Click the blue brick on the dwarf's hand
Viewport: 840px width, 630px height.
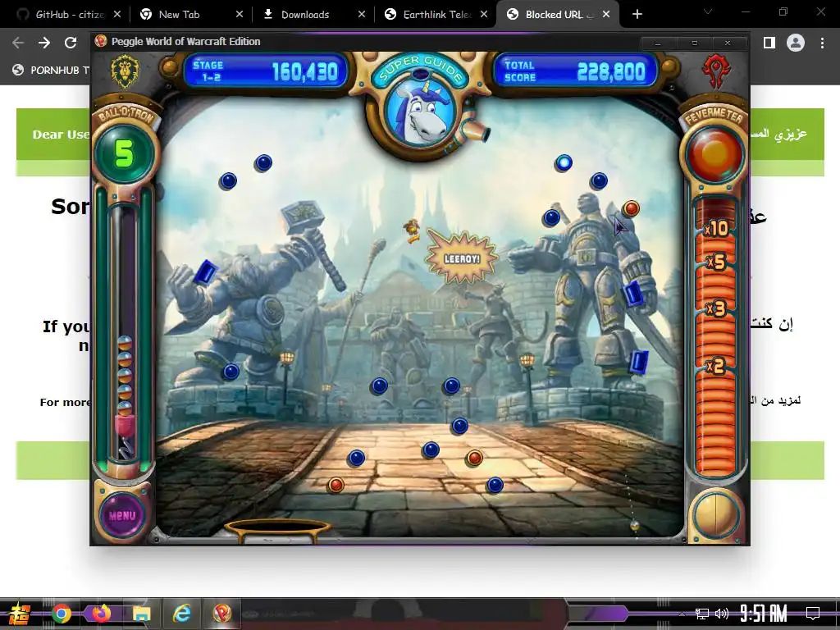point(205,272)
